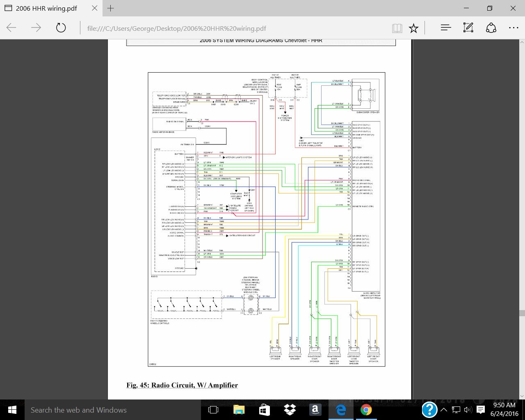Click the Computer Data Lines System label
Viewport: 525px width, 420px height.
pyautogui.click(x=236, y=196)
